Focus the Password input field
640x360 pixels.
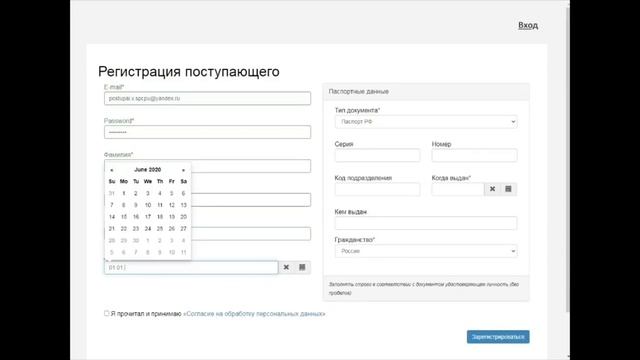(207, 132)
